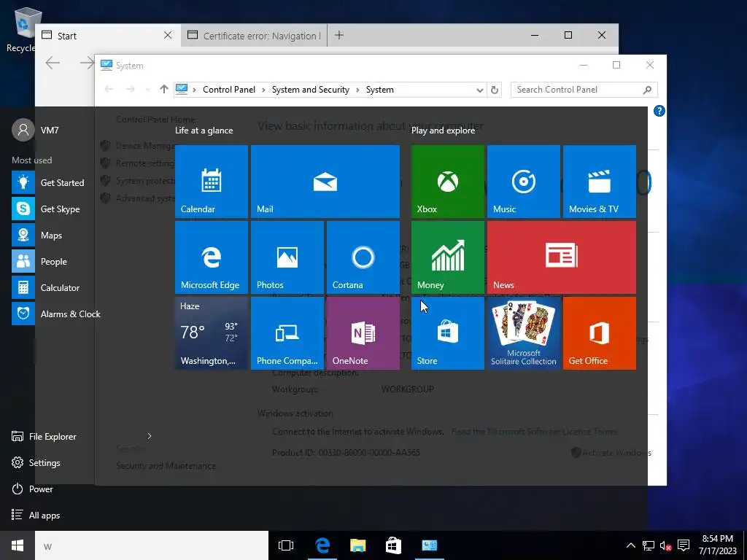
Task: Expand the address bar history dropdown
Action: pos(480,90)
